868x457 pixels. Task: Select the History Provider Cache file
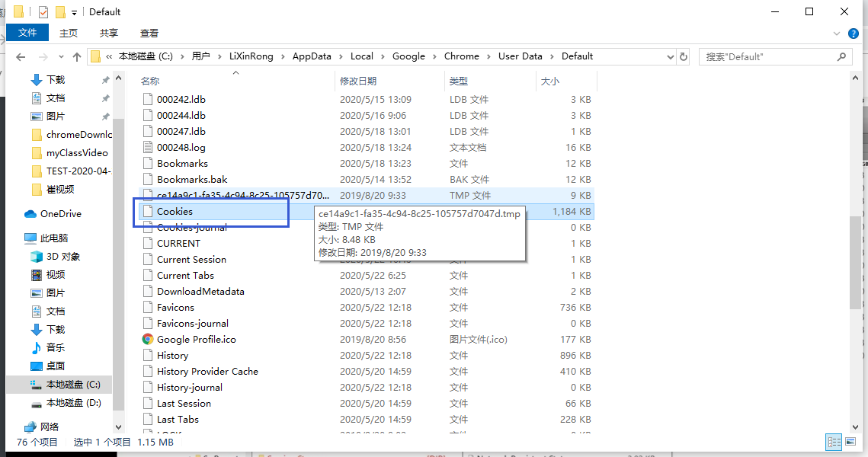[x=207, y=371]
